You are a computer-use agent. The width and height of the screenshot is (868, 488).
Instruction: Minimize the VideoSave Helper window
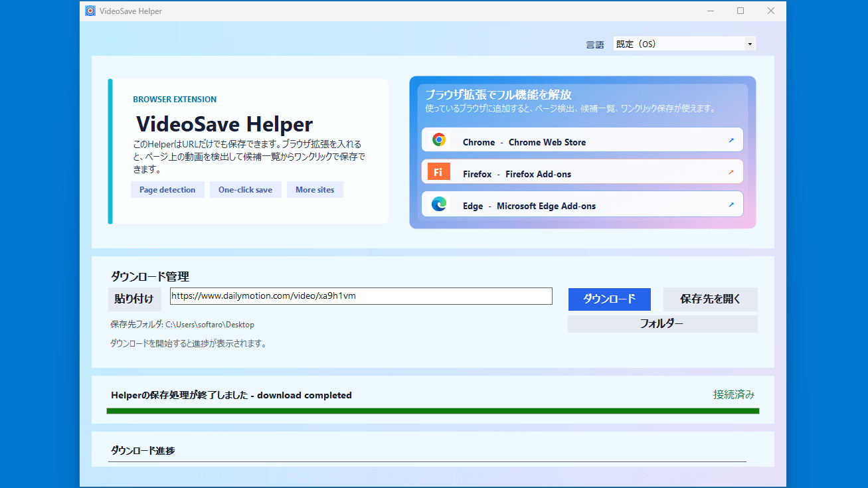710,11
